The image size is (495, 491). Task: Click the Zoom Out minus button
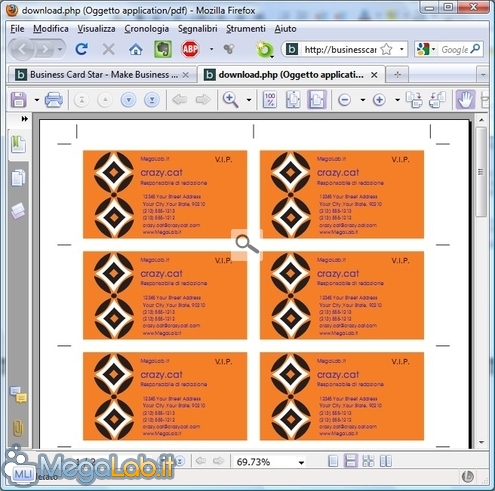point(344,100)
